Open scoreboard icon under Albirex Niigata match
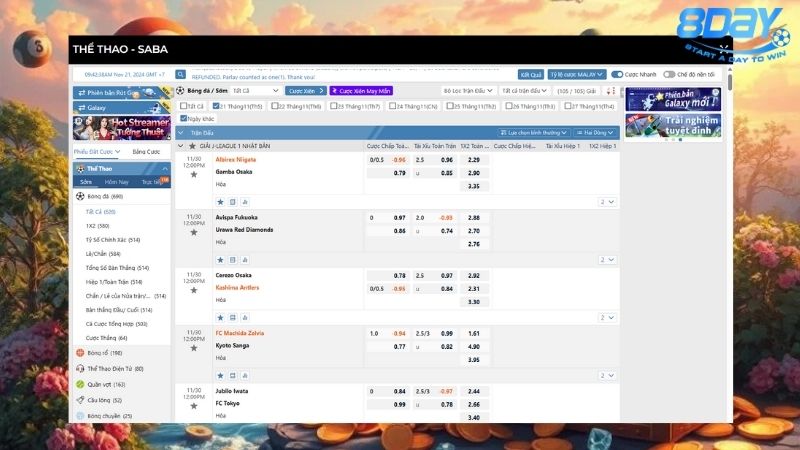800x450 pixels. point(233,202)
